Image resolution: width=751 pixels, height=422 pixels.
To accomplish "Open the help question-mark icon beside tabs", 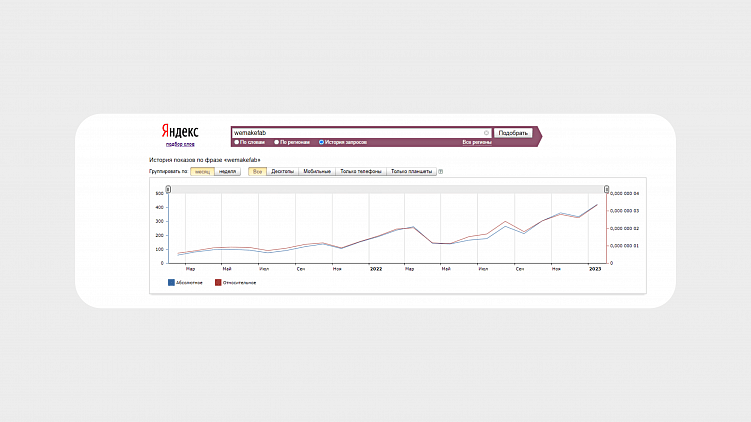I will pyautogui.click(x=441, y=171).
